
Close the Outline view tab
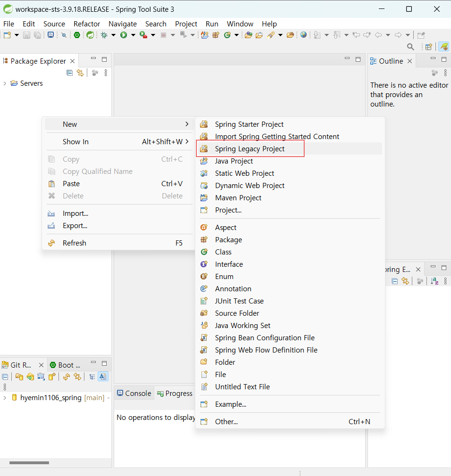(409, 61)
